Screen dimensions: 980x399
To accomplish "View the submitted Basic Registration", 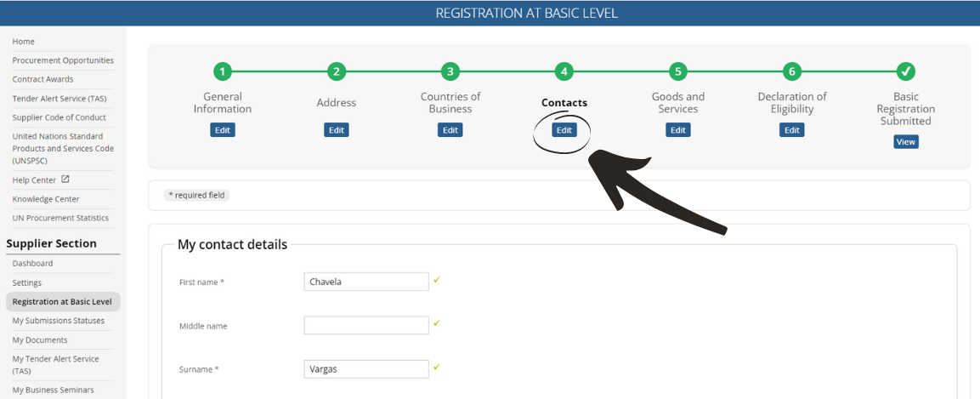I will (905, 142).
